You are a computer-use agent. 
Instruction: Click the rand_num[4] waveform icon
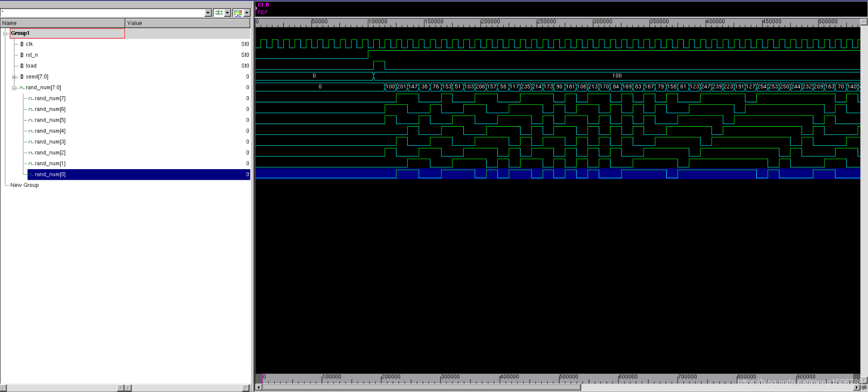[31, 131]
